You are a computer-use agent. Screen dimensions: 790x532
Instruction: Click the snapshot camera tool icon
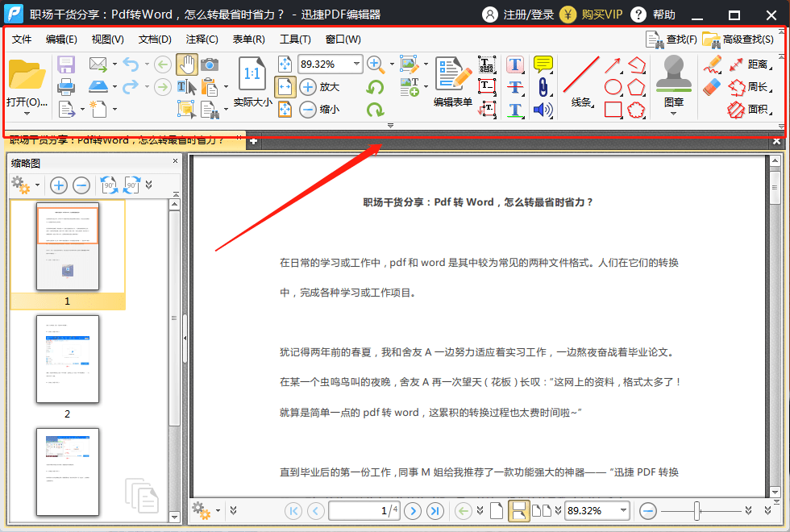[x=210, y=64]
